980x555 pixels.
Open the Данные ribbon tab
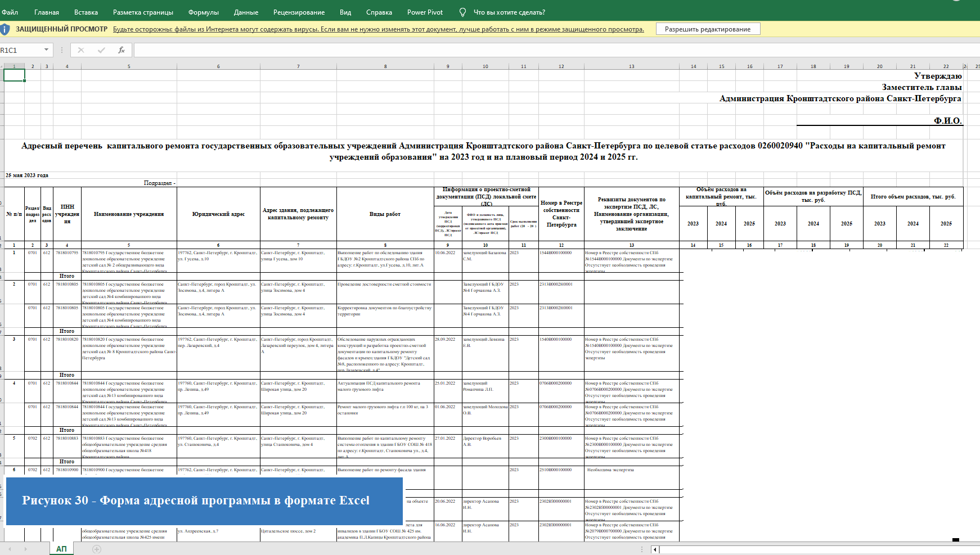(x=246, y=12)
